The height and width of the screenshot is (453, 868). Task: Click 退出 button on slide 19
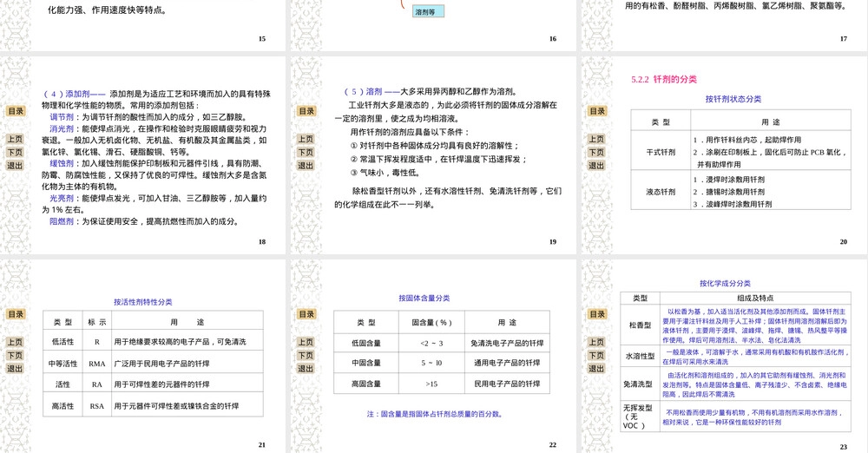[306, 166]
